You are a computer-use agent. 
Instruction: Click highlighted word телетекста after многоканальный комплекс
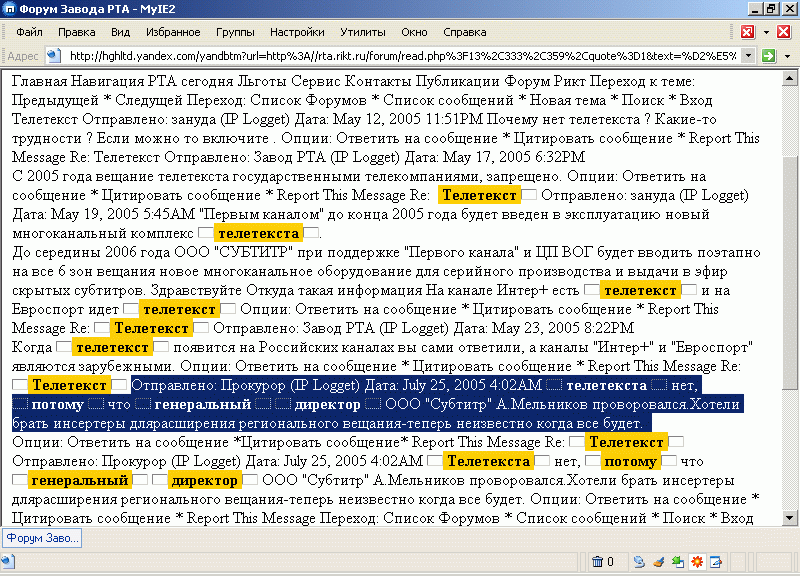258,233
